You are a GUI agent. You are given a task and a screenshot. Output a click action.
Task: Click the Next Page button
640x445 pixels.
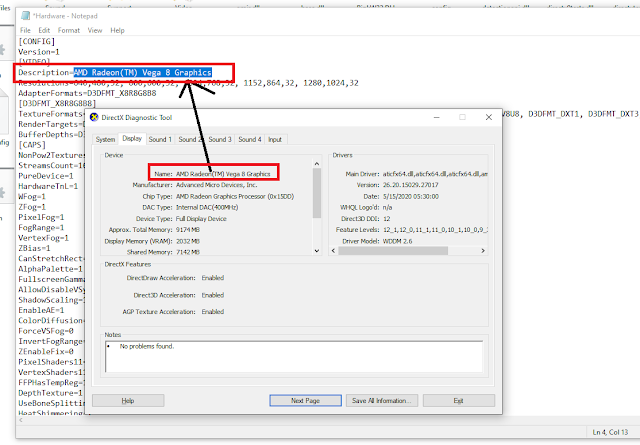point(305,400)
